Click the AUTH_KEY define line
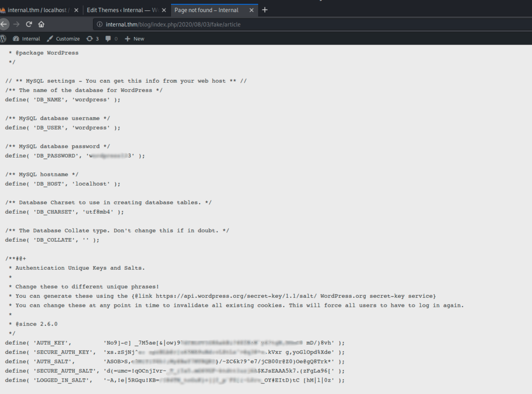 point(175,343)
